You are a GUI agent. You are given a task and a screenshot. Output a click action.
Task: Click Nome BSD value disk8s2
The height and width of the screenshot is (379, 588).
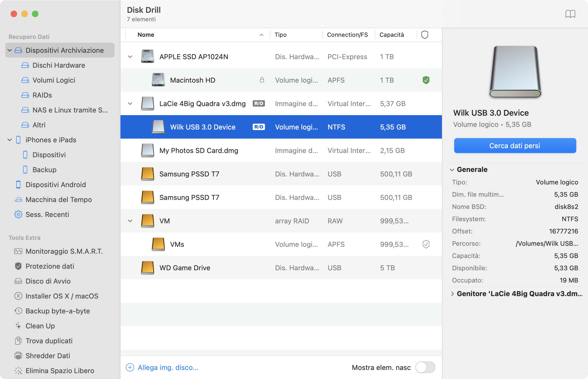(566, 207)
